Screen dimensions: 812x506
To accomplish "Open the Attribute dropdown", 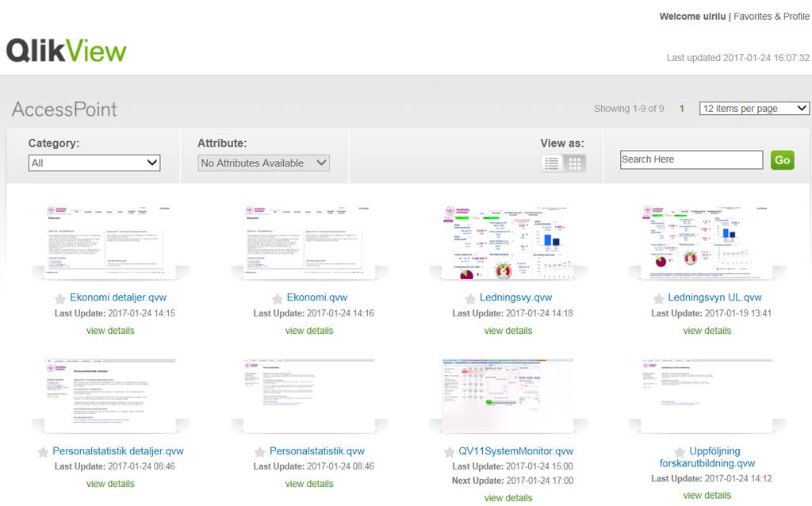I will [x=263, y=163].
